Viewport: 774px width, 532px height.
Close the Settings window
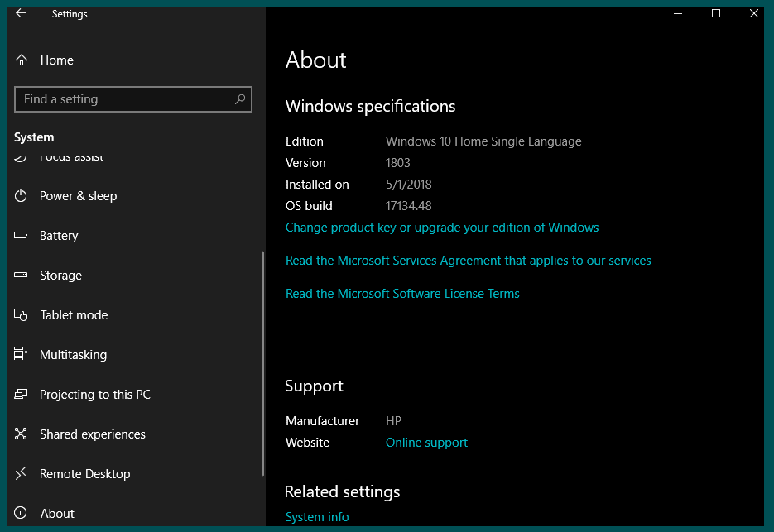[x=754, y=13]
